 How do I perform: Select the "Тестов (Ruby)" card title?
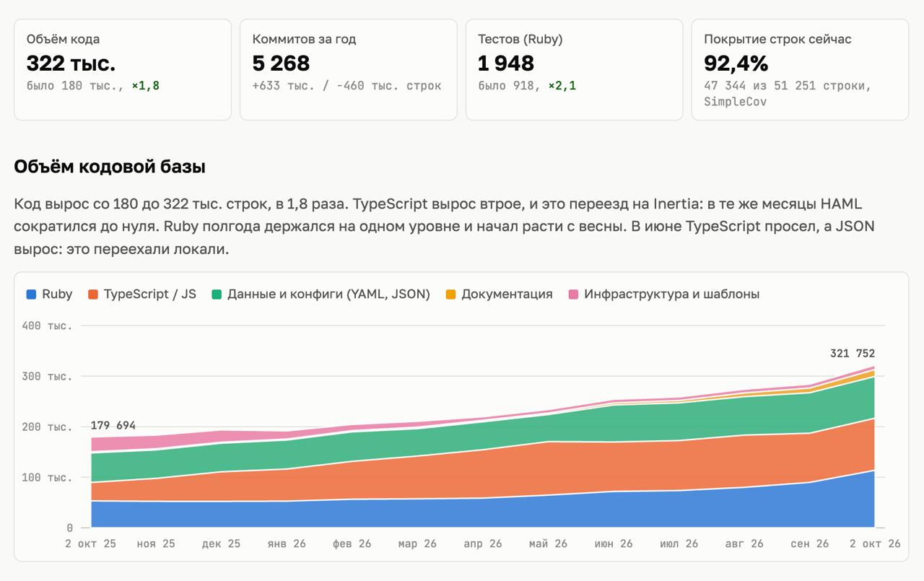click(520, 39)
